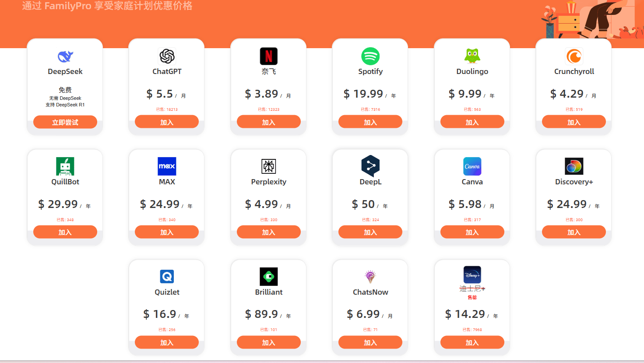Click 立即尝试 on the DeepSeek card
Screen dimensions: 644x363
(x=65, y=122)
